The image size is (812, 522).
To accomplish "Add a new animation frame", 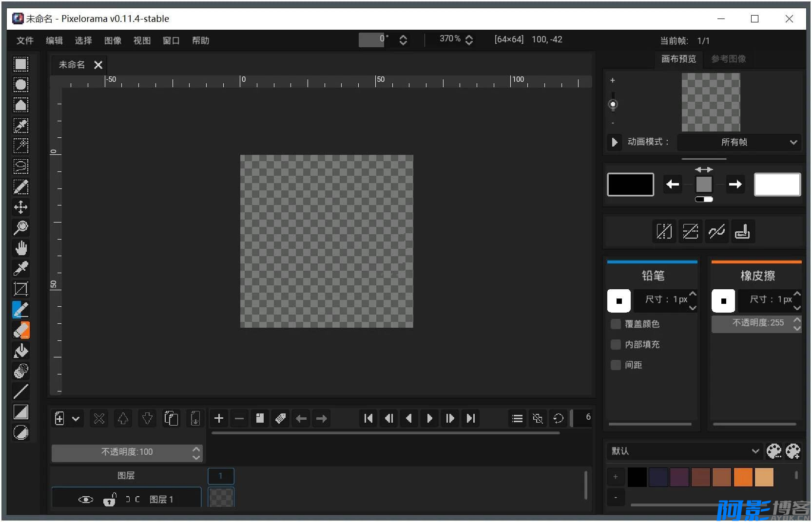I will click(219, 418).
